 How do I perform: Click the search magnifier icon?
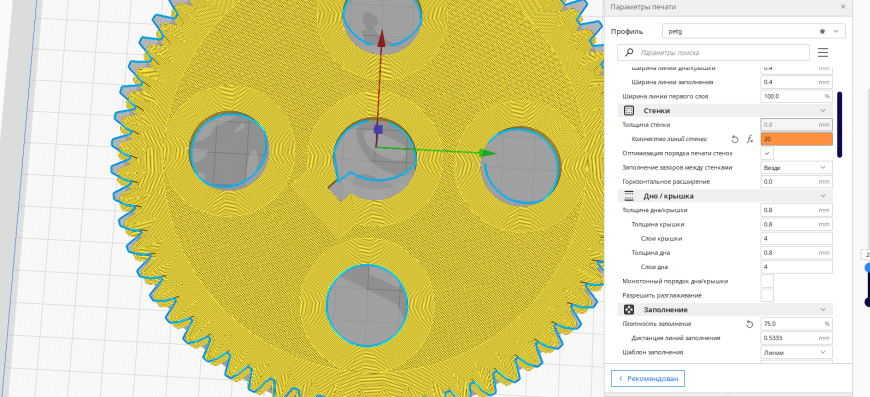(629, 53)
